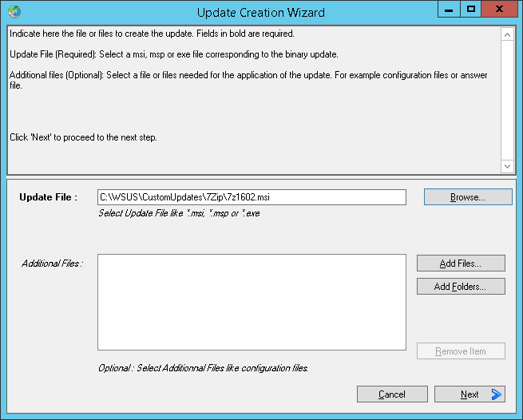523x420 pixels.
Task: Click the Remove Item button
Action: coord(461,351)
